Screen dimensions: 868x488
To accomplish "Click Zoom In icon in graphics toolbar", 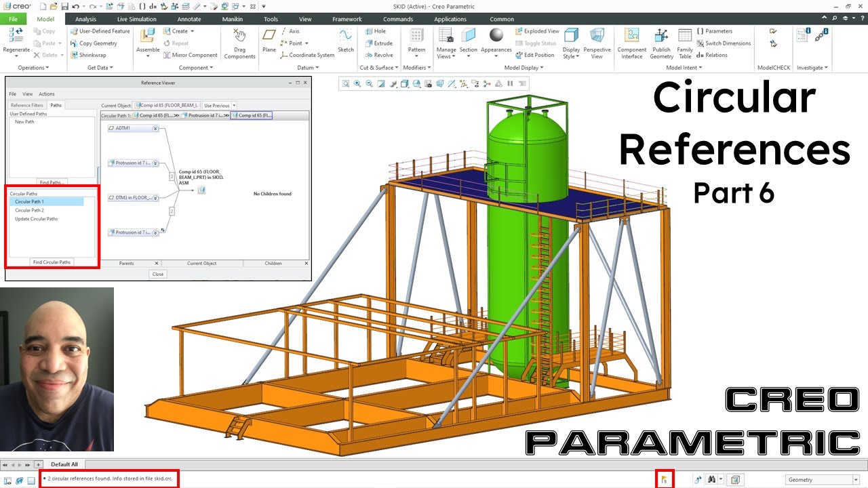I will [357, 84].
